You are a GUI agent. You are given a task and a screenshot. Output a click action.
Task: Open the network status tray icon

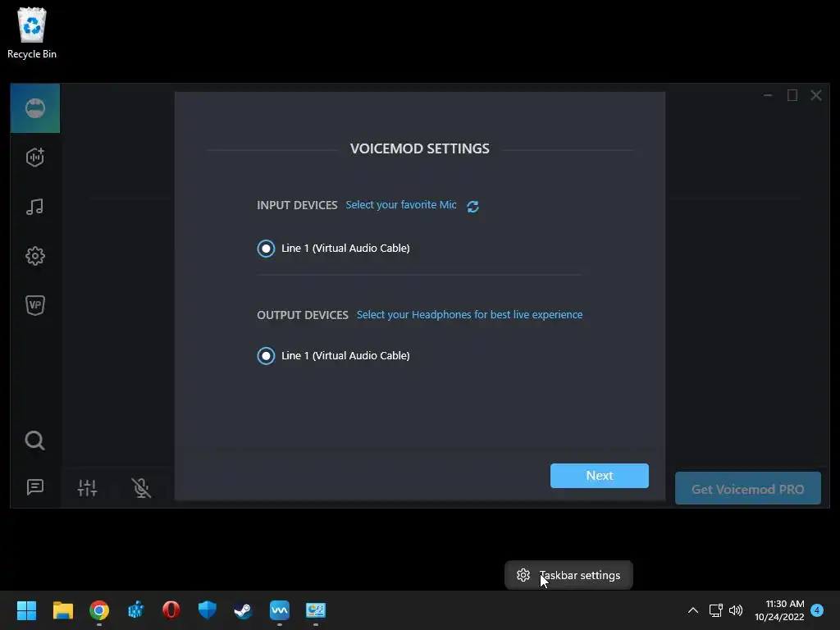715,610
